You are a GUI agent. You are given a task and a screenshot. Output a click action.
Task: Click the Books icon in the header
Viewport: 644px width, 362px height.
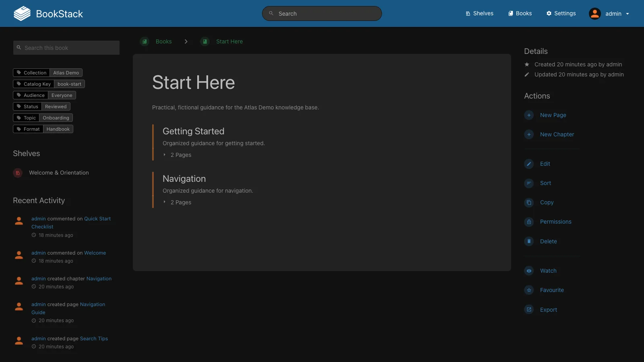[511, 13]
